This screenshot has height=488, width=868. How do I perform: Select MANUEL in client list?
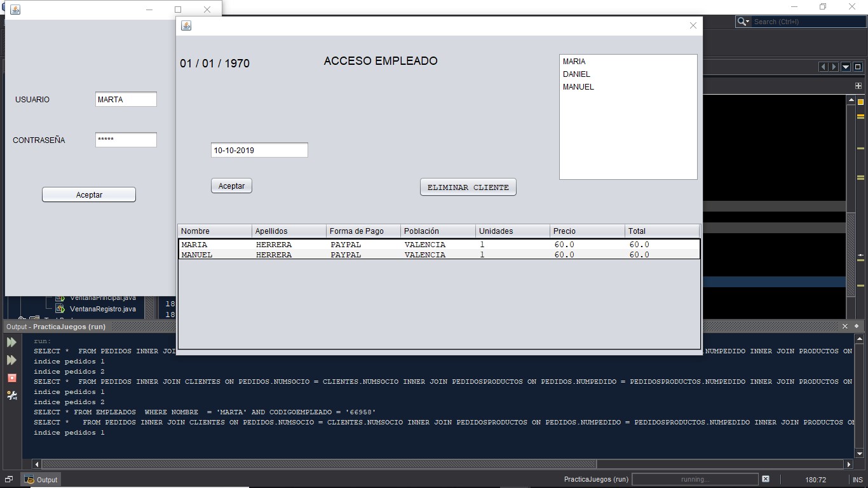[x=578, y=87]
